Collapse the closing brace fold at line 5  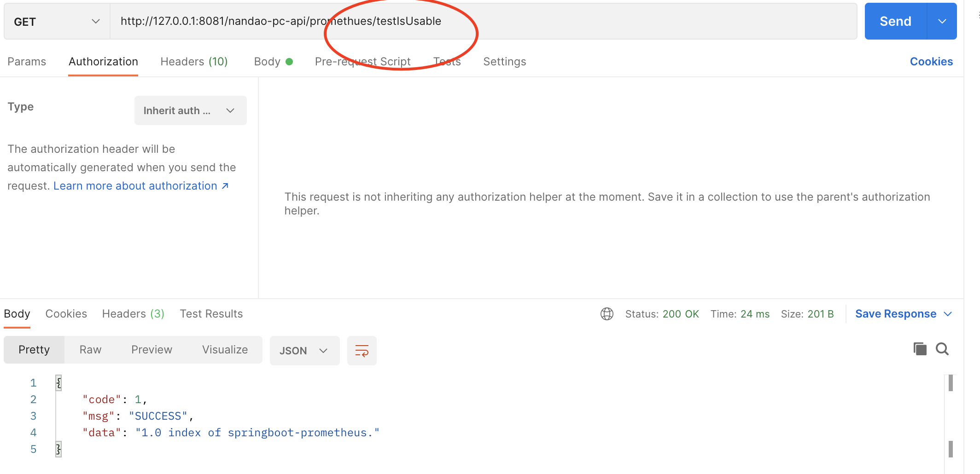coord(58,449)
